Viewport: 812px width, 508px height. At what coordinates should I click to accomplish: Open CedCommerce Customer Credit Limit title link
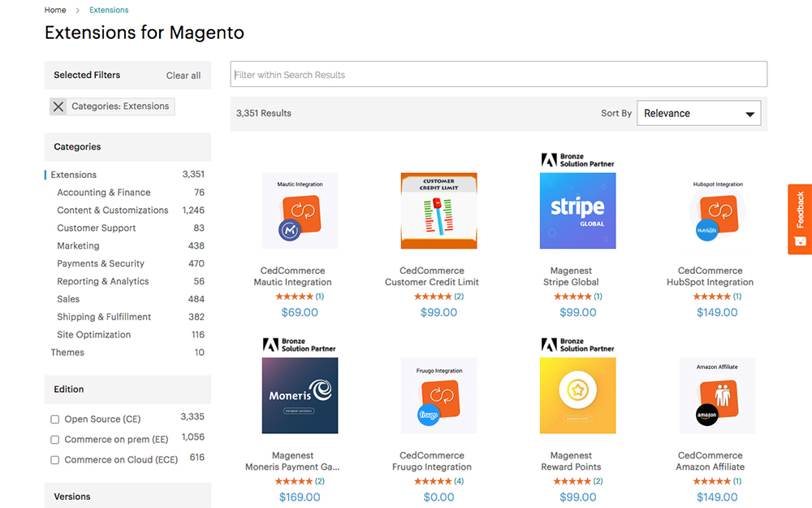[432, 276]
